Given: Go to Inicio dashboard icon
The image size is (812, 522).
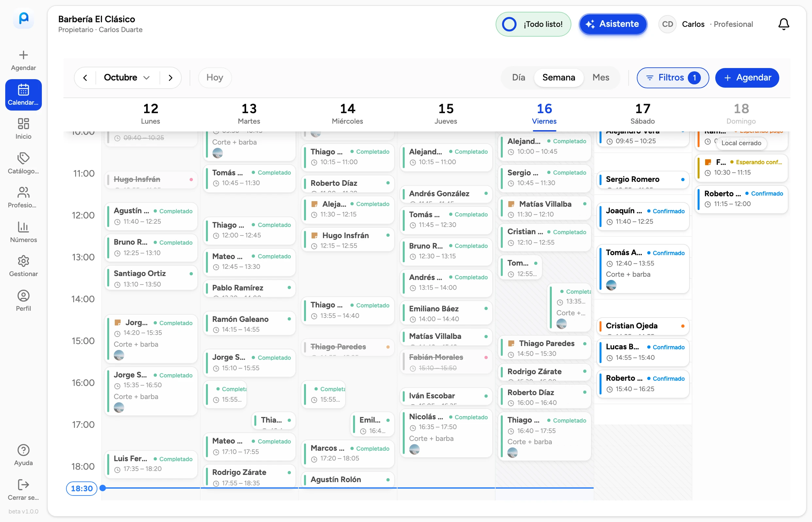Looking at the screenshot, I should [x=23, y=124].
